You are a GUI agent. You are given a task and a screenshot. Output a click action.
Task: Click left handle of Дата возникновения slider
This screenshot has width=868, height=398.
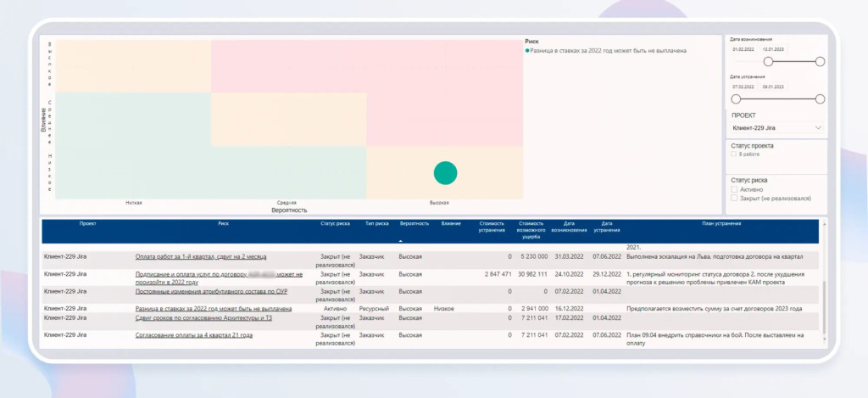[768, 62]
